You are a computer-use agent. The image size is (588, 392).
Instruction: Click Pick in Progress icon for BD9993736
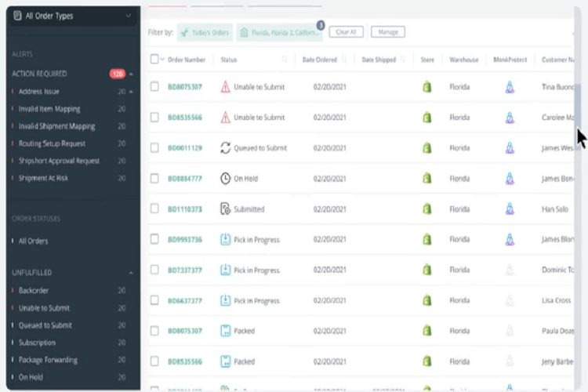pos(225,239)
